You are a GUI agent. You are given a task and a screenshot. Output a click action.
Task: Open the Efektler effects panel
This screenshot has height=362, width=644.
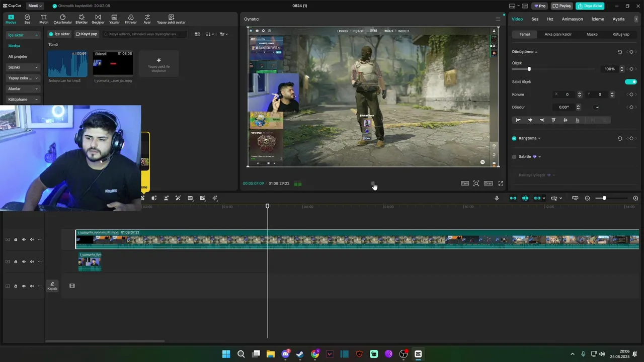[x=82, y=19]
